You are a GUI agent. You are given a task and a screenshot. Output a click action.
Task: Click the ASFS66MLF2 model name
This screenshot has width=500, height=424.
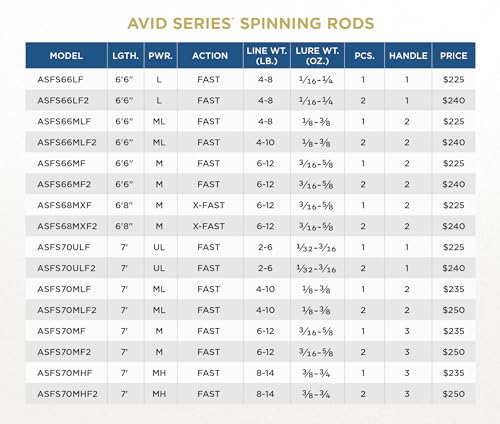coord(67,143)
